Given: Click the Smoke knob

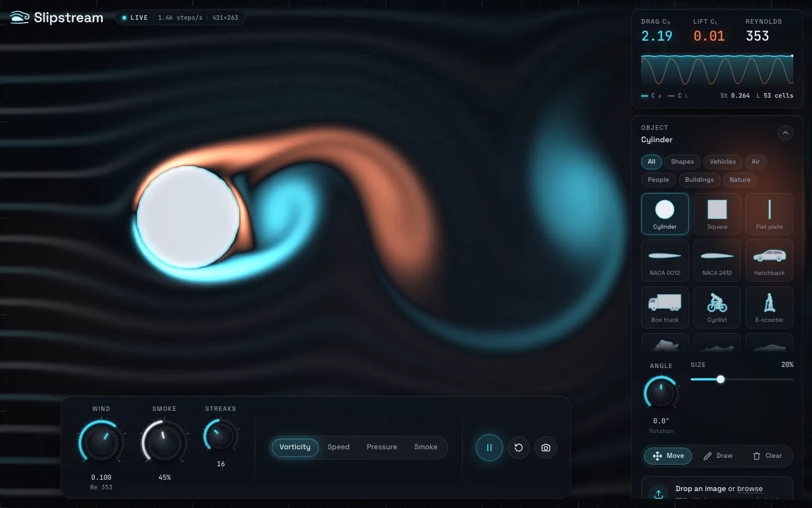Looking at the screenshot, I should tap(165, 441).
